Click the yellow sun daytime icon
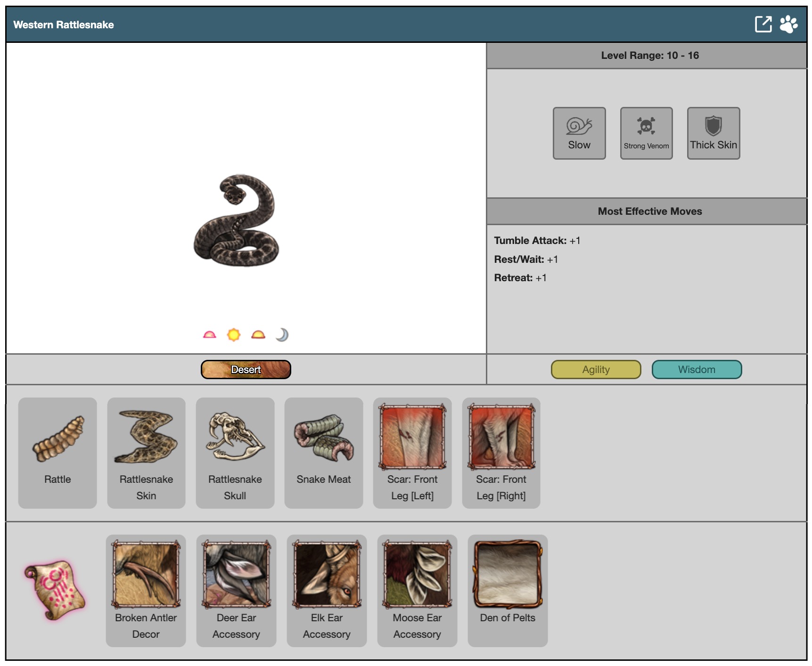The height and width of the screenshot is (666, 812). [234, 335]
